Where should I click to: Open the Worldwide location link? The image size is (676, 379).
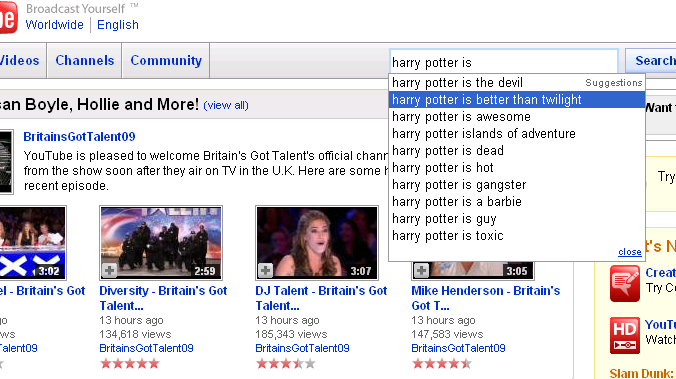click(55, 25)
